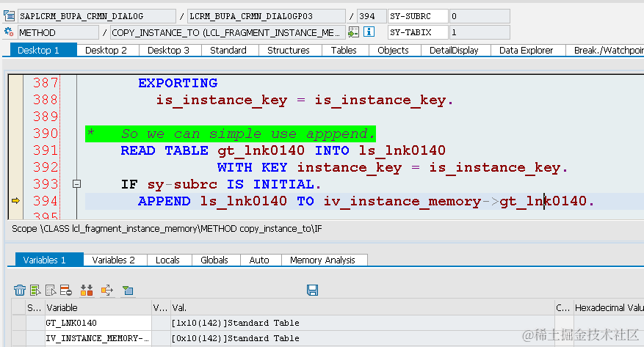Click the IV_INSTANCE_MEMORY- variable cell

point(98,338)
